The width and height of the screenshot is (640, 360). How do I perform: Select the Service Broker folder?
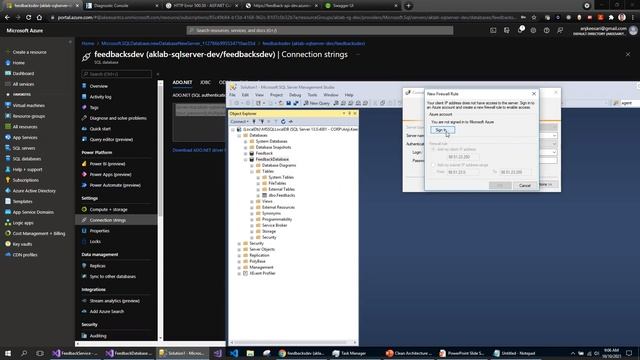(274, 225)
